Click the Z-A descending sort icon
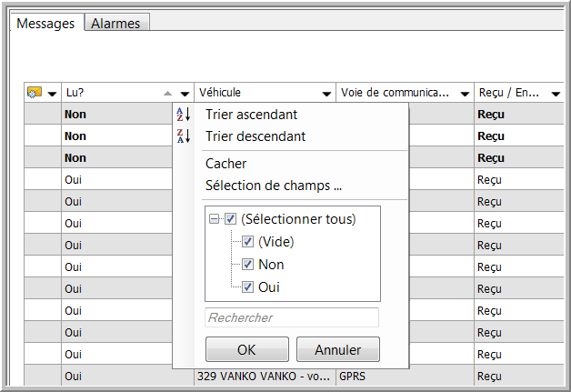571x392 pixels. click(183, 136)
